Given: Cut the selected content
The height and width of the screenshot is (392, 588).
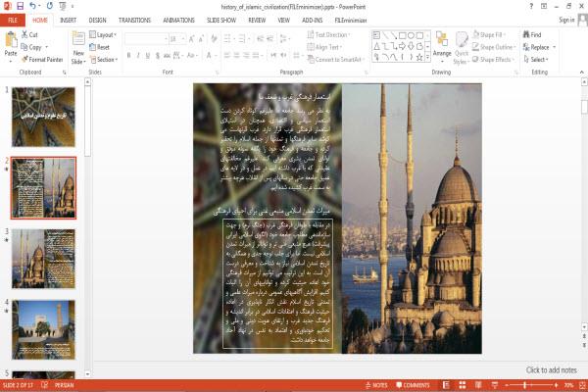Looking at the screenshot, I should (x=29, y=34).
